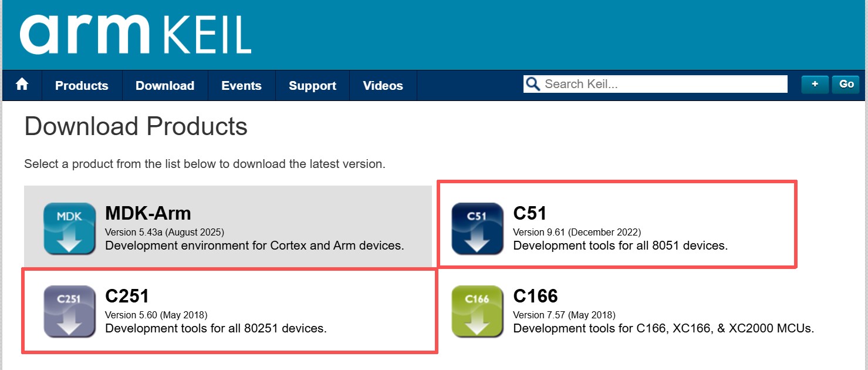
Task: Open the Products menu
Action: [82, 86]
